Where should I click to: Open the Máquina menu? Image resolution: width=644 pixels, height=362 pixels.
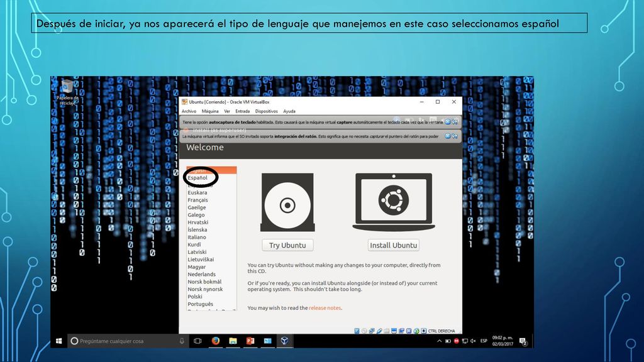coord(210,111)
